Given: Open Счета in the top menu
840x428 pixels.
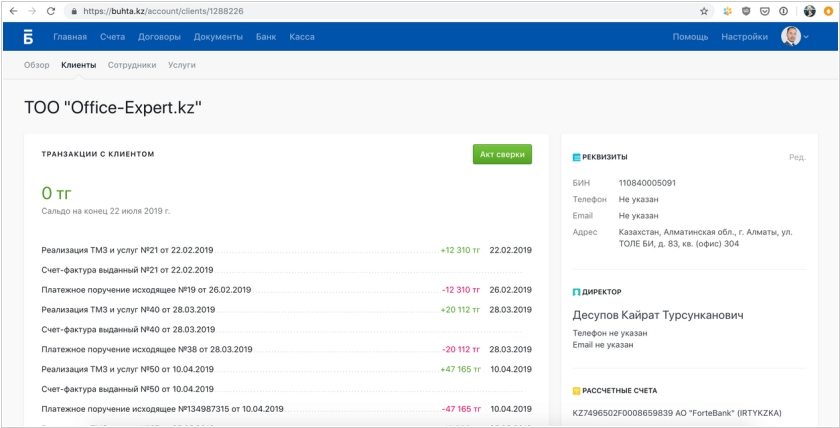Looking at the screenshot, I should (112, 37).
